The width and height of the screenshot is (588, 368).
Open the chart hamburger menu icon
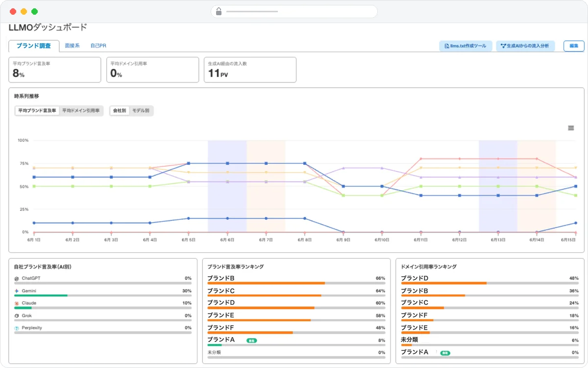tap(571, 128)
